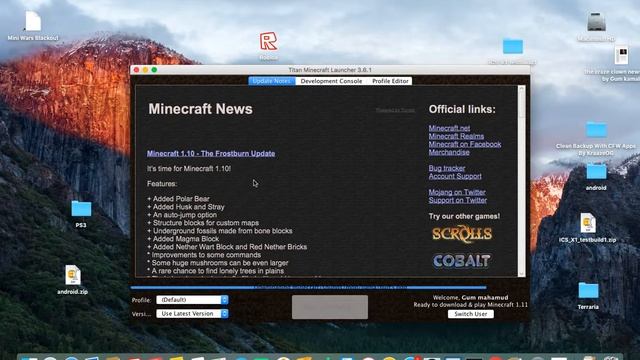The width and height of the screenshot is (640, 360).
Task: Click the Switch User button
Action: coord(471,314)
